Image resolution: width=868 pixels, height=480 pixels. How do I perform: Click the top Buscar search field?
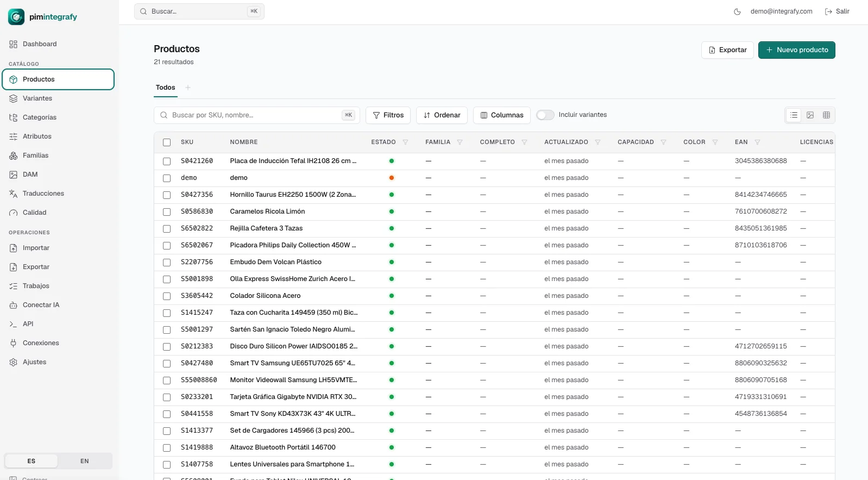click(199, 11)
